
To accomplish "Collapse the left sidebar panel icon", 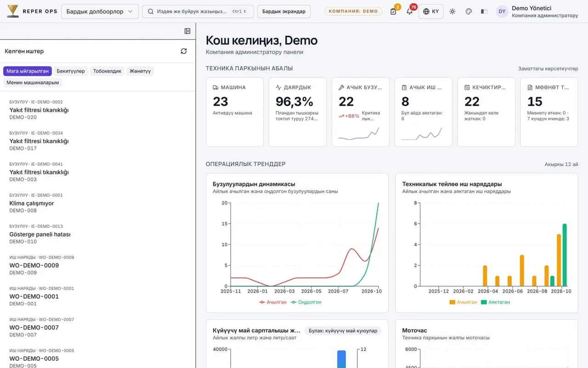I will pyautogui.click(x=187, y=31).
